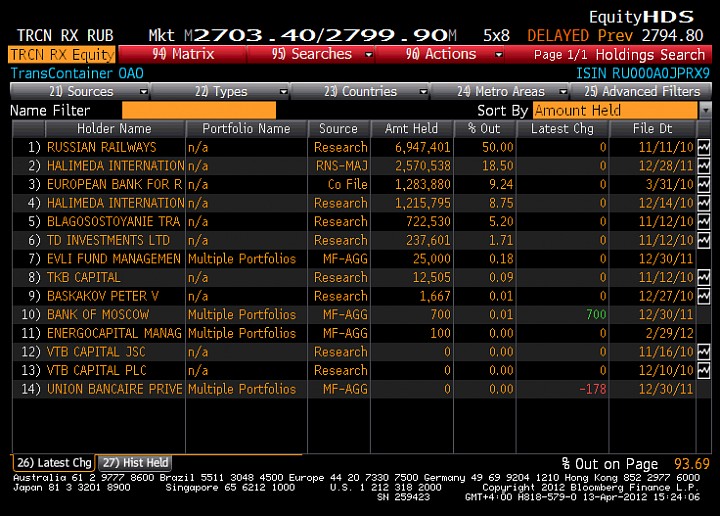
Task: Click the Holdings Search page title
Action: click(650, 55)
